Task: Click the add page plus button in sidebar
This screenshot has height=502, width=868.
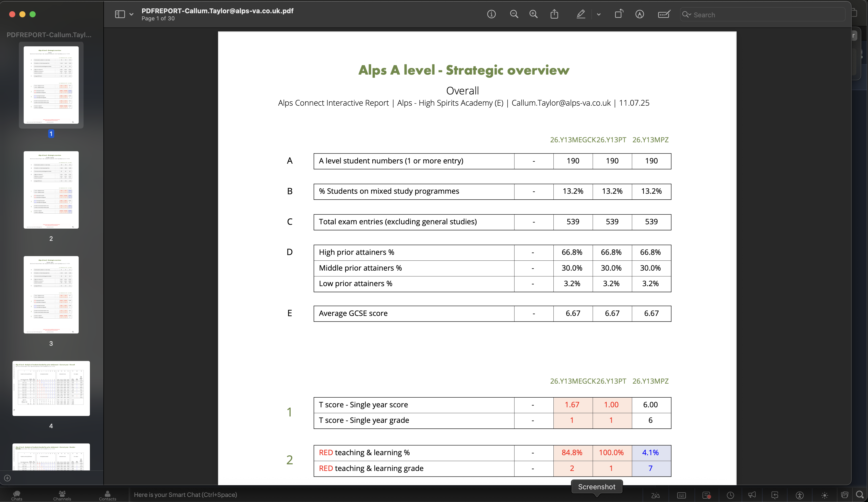Action: pyautogui.click(x=7, y=478)
